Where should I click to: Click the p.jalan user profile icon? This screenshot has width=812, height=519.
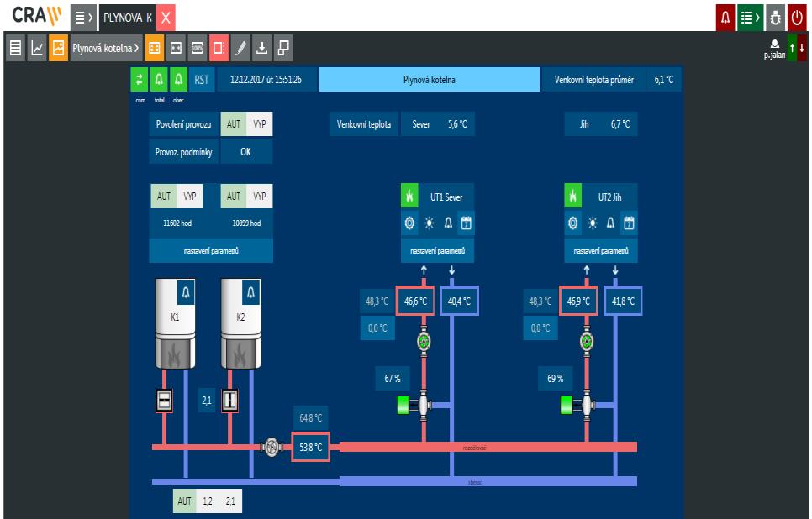click(775, 48)
